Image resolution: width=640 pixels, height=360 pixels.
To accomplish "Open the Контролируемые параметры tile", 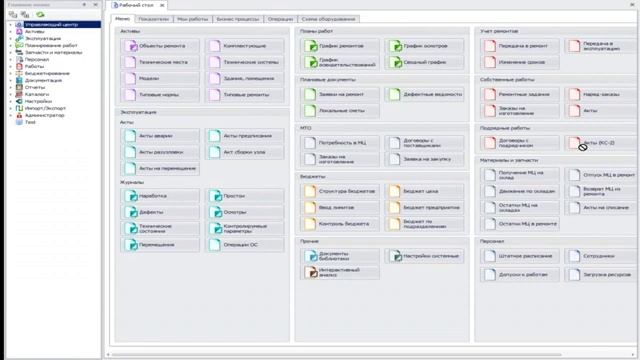I will point(244,229).
